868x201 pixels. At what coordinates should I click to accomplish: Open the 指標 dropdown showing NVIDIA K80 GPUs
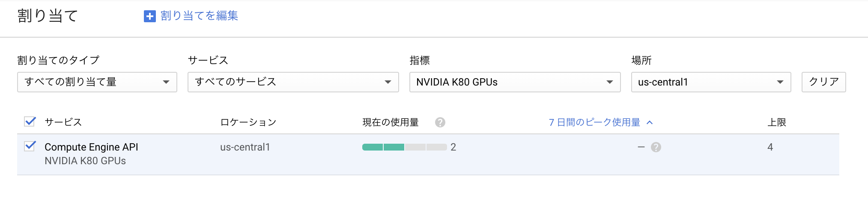click(515, 82)
